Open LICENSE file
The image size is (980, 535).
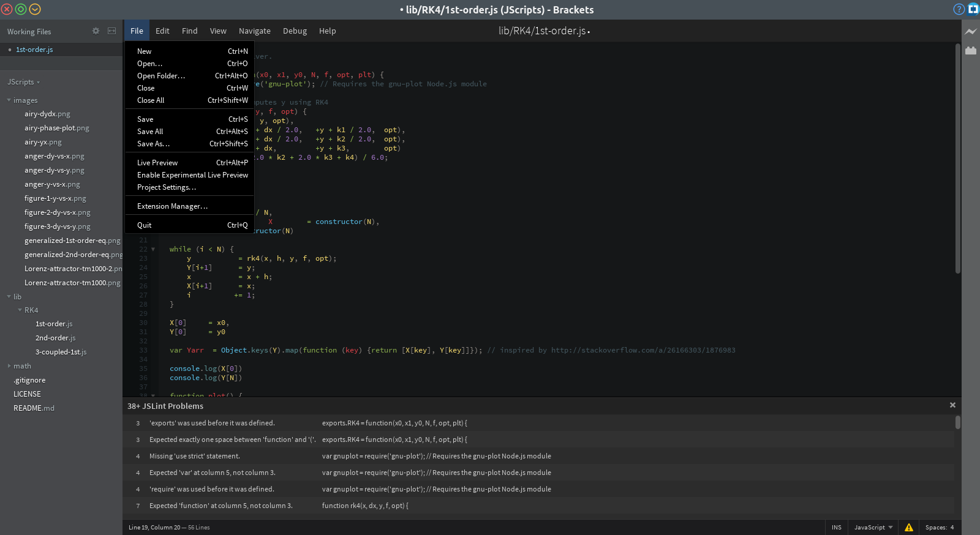27,394
